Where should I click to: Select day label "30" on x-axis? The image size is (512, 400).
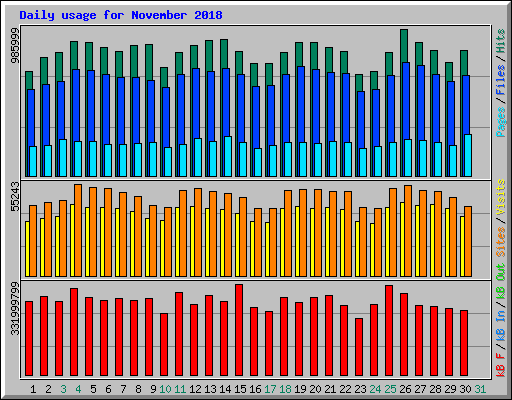click(x=465, y=389)
